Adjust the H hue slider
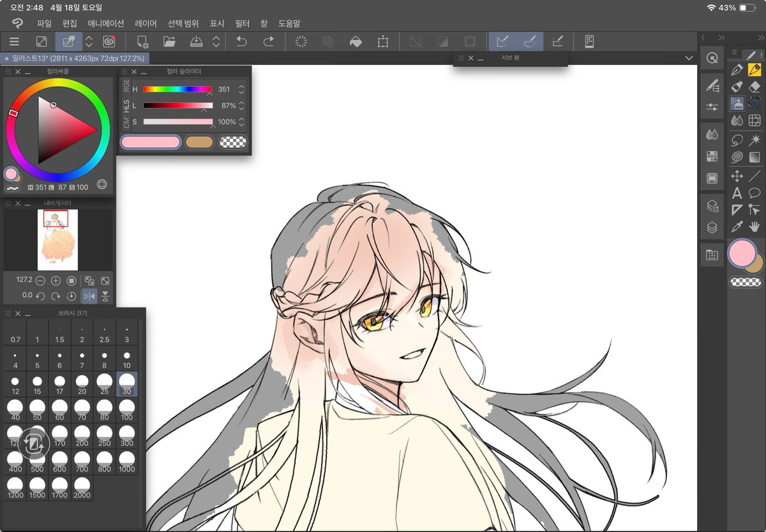 (177, 89)
